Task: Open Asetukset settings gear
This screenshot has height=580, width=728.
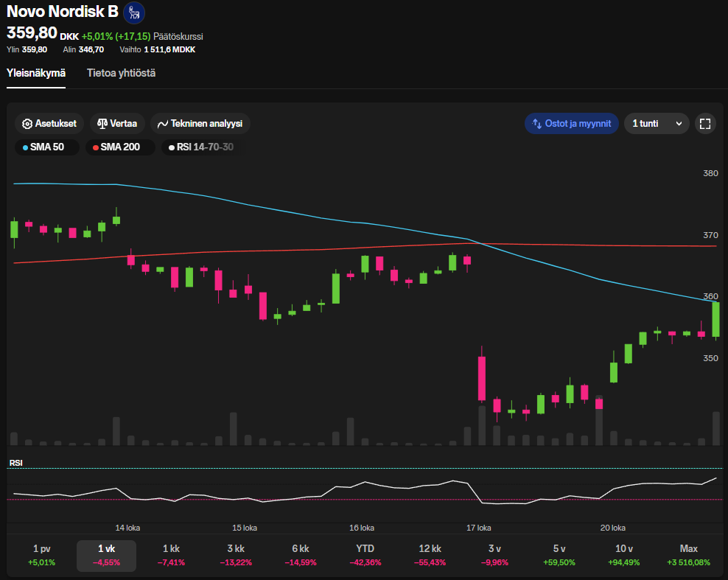Action: pyautogui.click(x=28, y=124)
